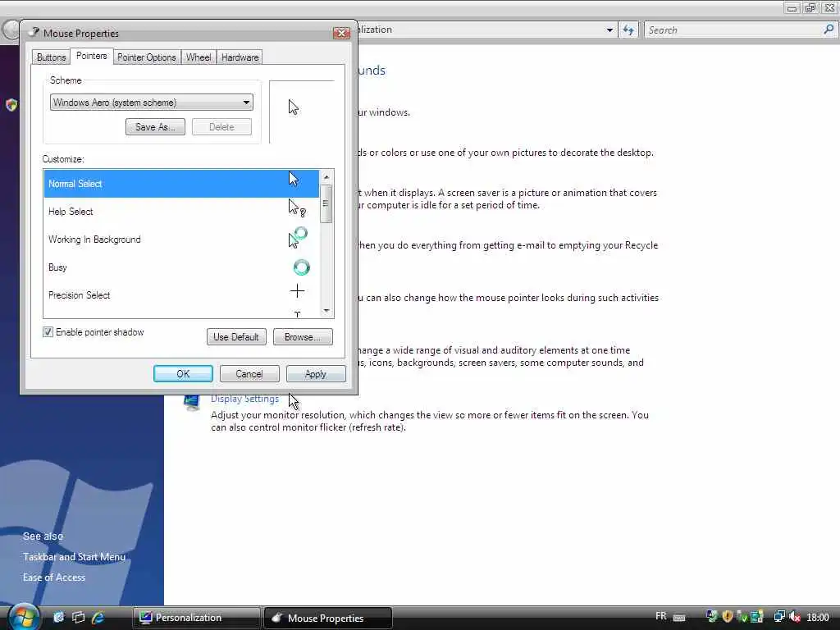
Task: Select the Precision Select pointer row
Action: pos(181,294)
